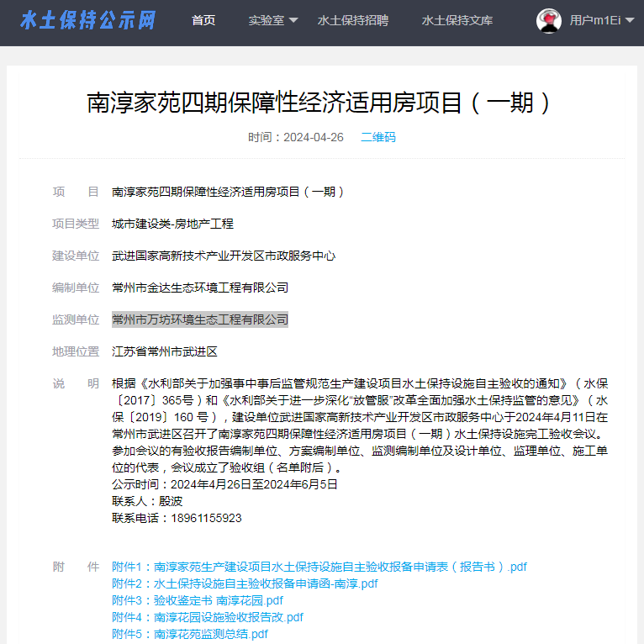Click the 建设单位 field label
The height and width of the screenshot is (644, 644).
[76, 256]
